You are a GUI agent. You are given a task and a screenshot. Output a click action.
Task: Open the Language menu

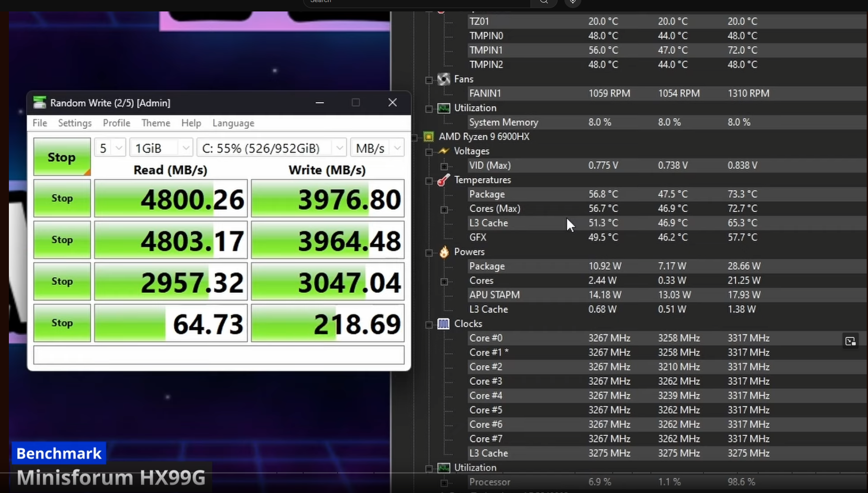pos(233,123)
